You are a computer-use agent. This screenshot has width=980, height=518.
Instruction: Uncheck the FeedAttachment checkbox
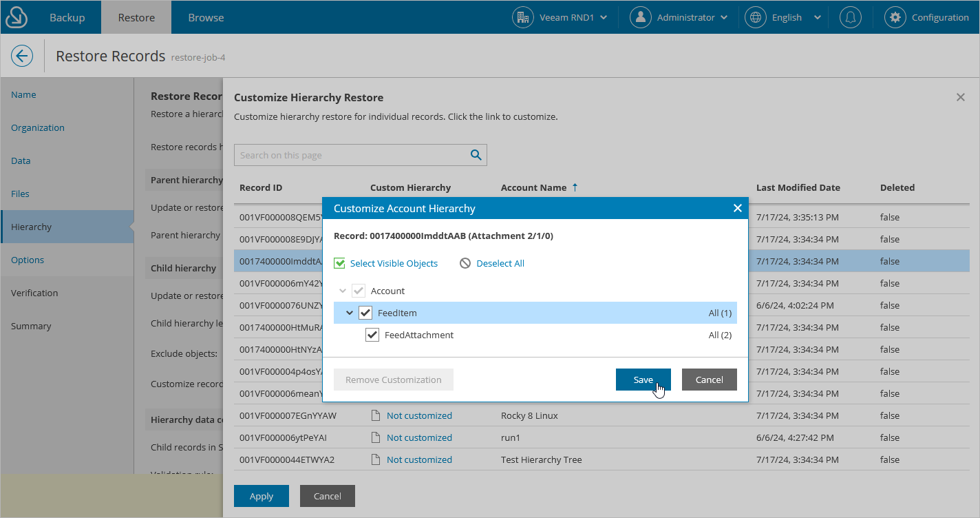point(372,335)
